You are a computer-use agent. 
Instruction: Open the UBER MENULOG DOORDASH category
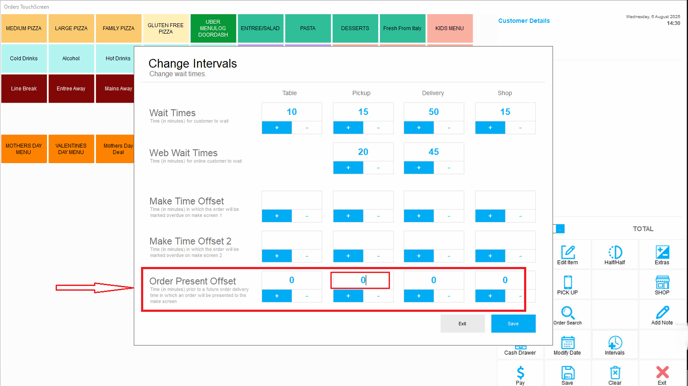(213, 28)
